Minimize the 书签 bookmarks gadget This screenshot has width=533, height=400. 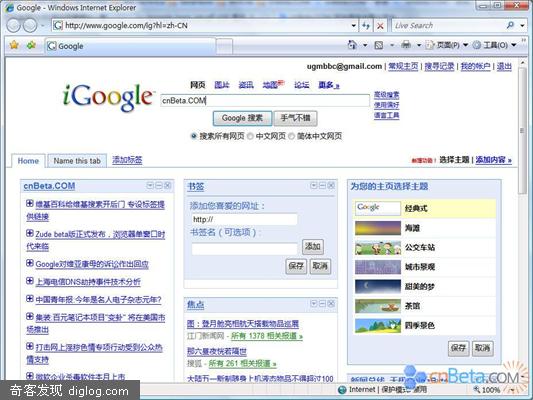pyautogui.click(x=323, y=185)
